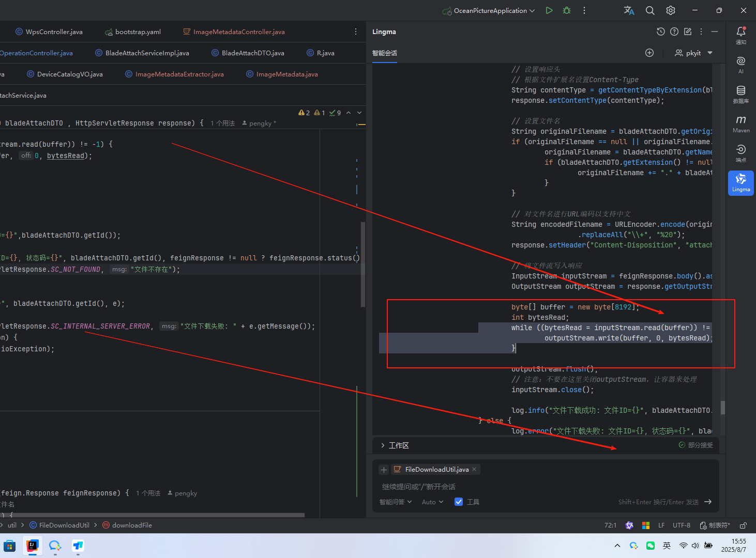756x558 pixels.
Task: Add context with the plus button near FileDownloadUtil.java
Action: click(384, 470)
